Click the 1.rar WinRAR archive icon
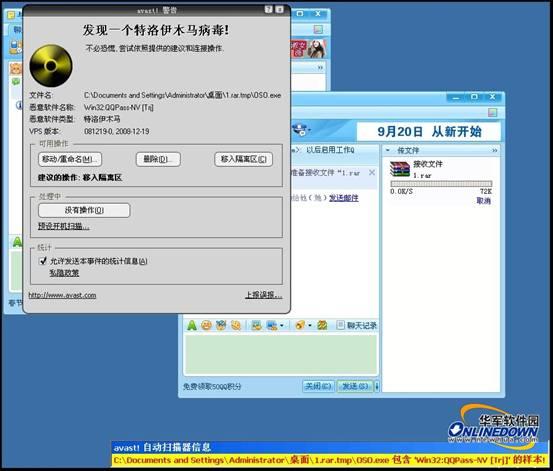553x471 pixels. click(400, 169)
